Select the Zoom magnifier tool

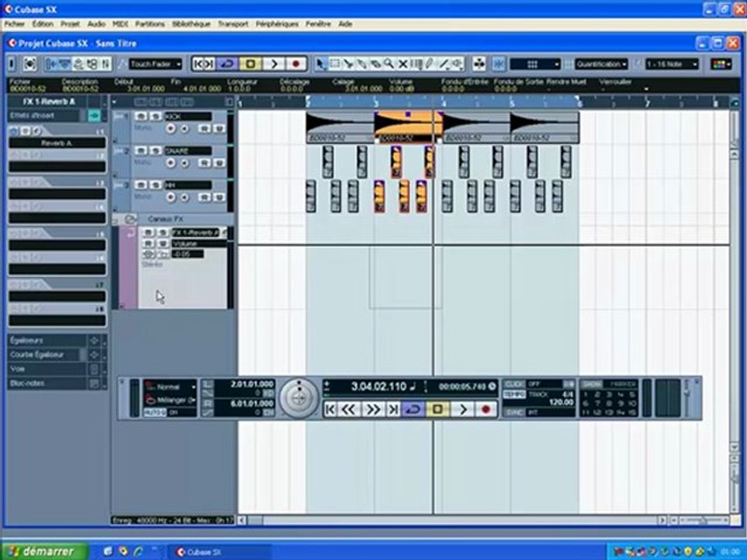click(x=389, y=64)
